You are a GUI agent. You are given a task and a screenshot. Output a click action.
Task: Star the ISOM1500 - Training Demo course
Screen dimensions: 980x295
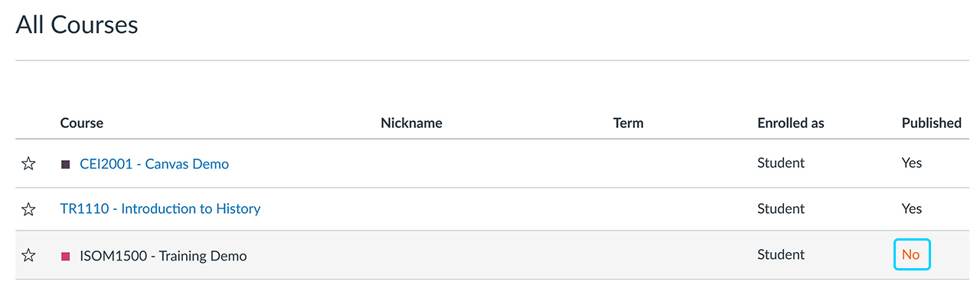click(x=28, y=255)
